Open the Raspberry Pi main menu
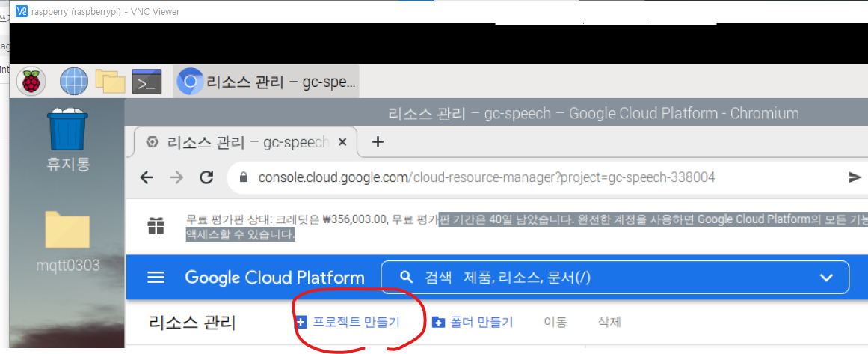This screenshot has height=354, width=868. pyautogui.click(x=31, y=82)
